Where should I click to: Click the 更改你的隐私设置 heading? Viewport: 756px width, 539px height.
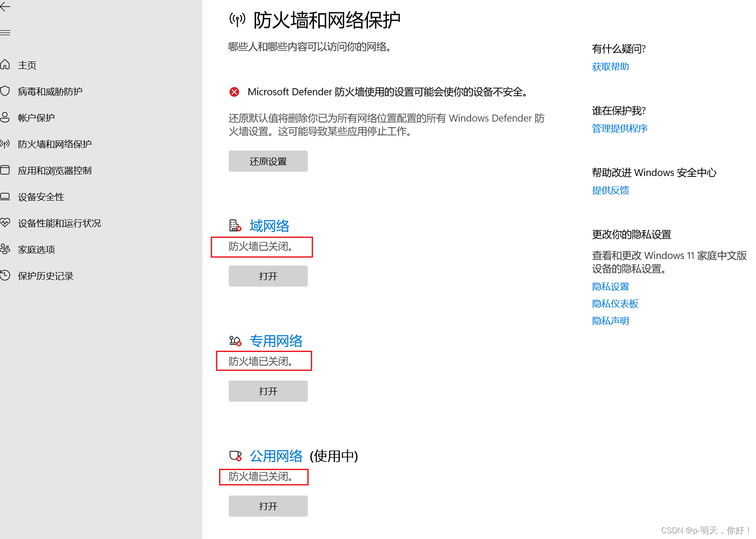coord(632,234)
